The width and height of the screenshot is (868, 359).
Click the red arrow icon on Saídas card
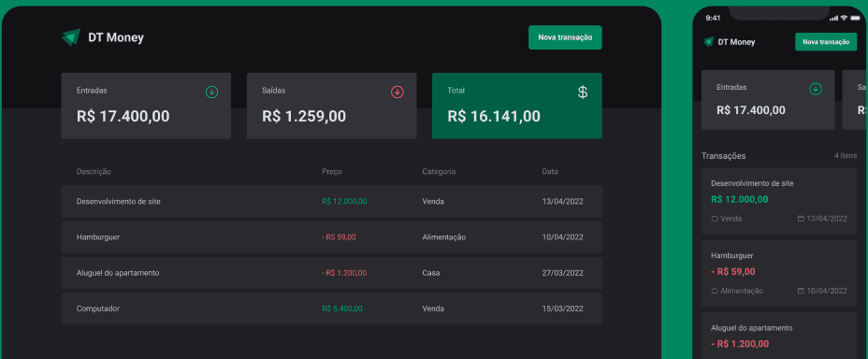(x=398, y=92)
